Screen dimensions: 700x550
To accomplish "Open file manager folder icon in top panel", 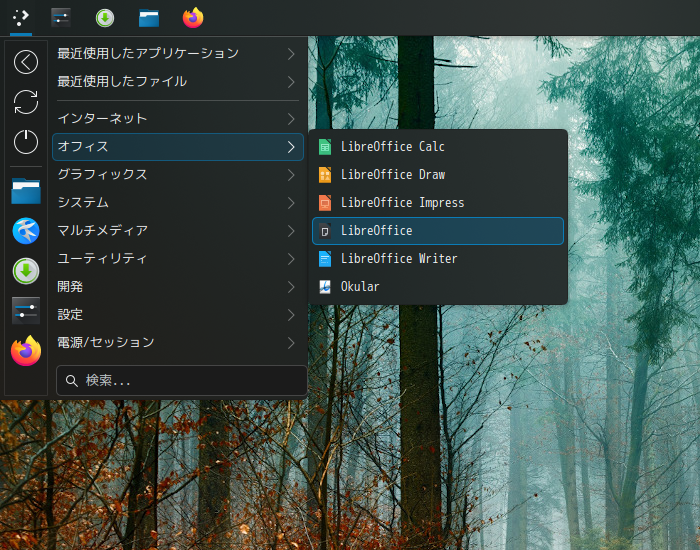I will click(x=149, y=18).
